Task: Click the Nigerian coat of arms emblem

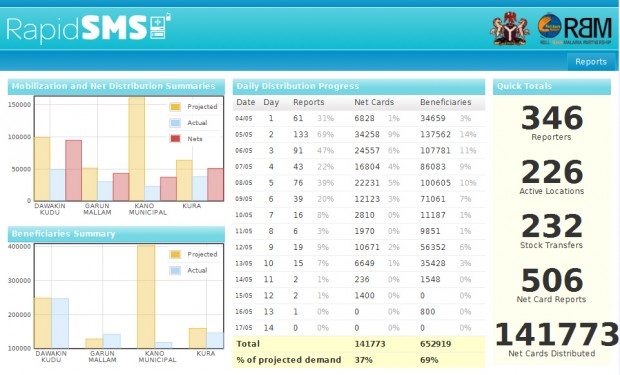Action: [x=510, y=28]
